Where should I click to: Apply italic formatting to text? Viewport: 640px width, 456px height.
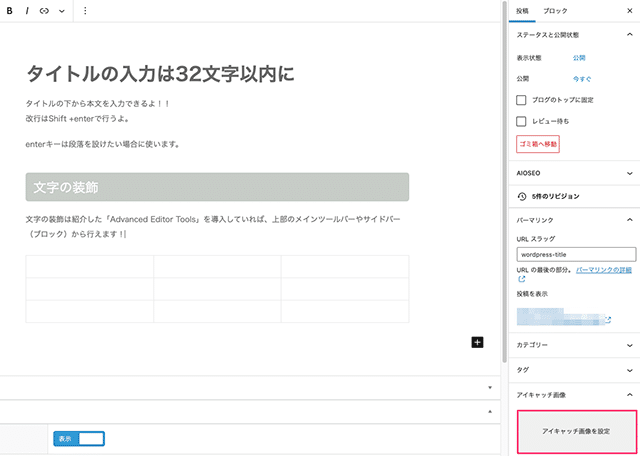[x=27, y=10]
